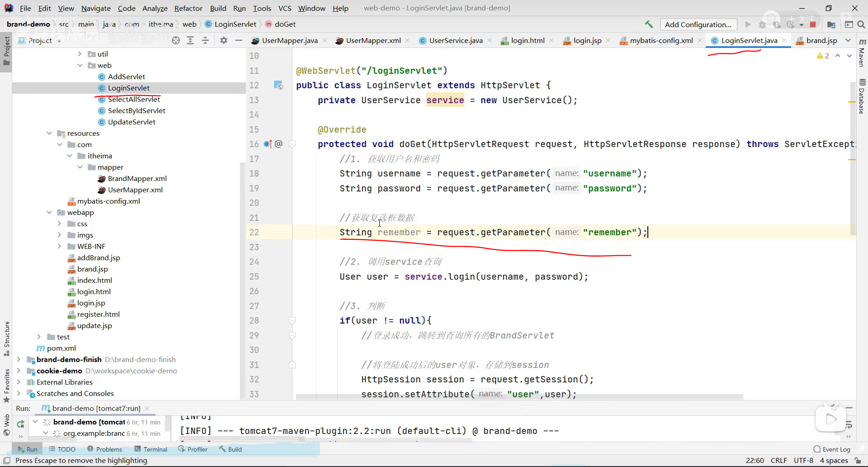Open the Terminal tool window
This screenshot has width=868, height=467.
point(151,449)
